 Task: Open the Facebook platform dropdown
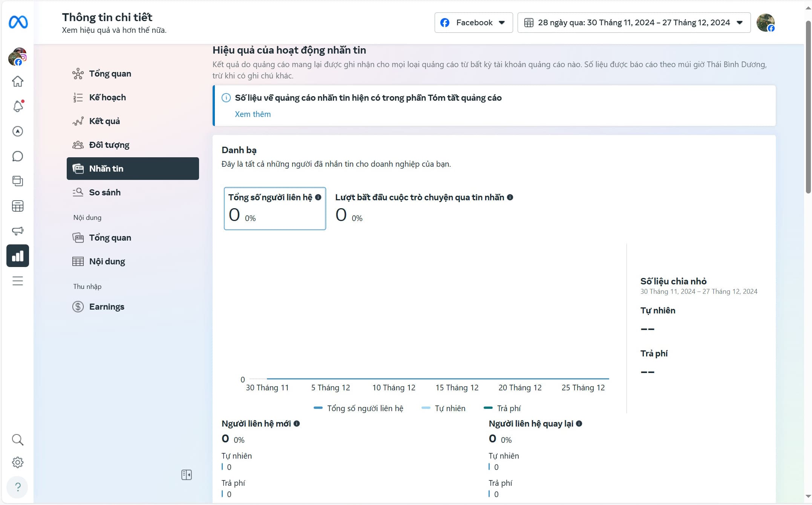point(473,23)
